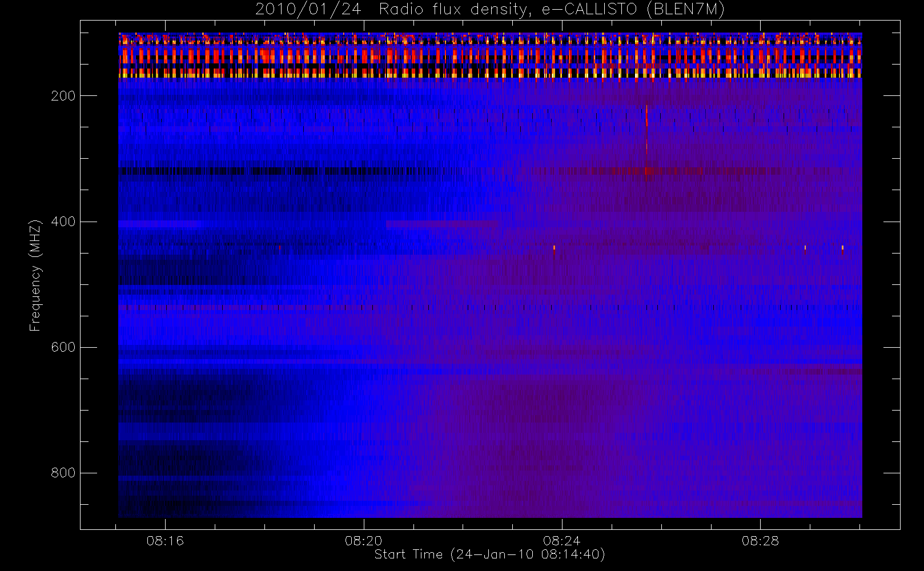
Task: Click the 600 frequency tick label
Action: click(63, 347)
